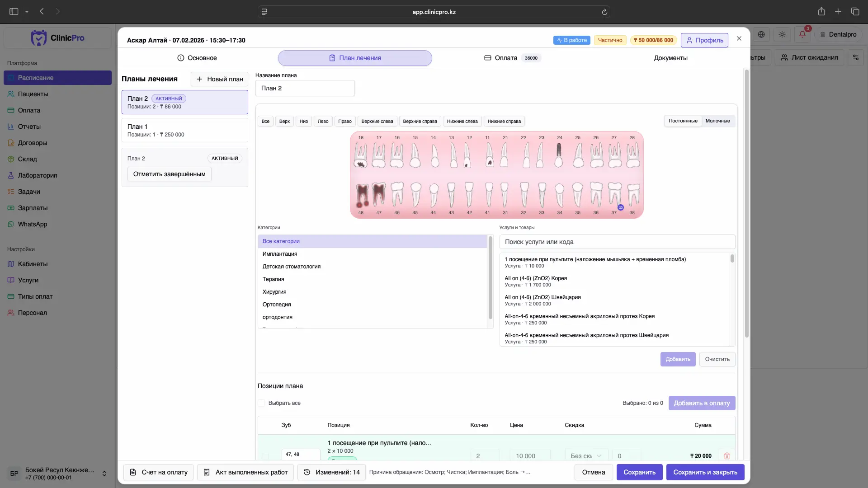The image size is (868, 488).
Task: Click the browser share icon
Action: (x=821, y=12)
